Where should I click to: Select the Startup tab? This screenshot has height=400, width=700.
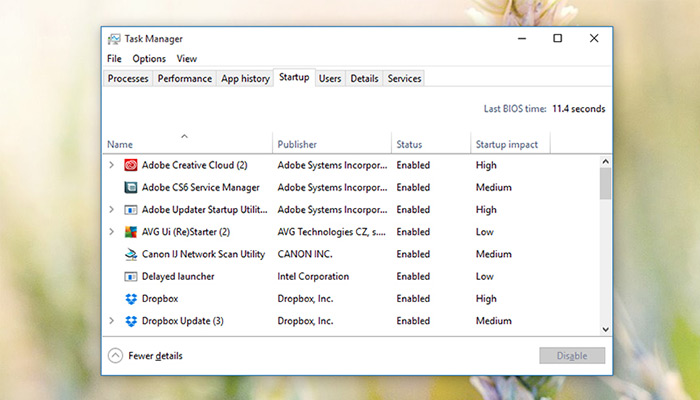point(294,77)
